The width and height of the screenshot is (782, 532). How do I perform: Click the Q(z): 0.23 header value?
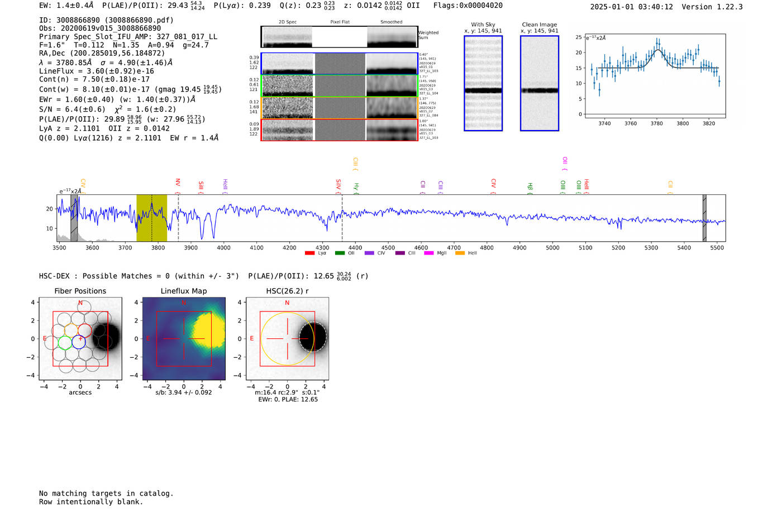point(307,6)
